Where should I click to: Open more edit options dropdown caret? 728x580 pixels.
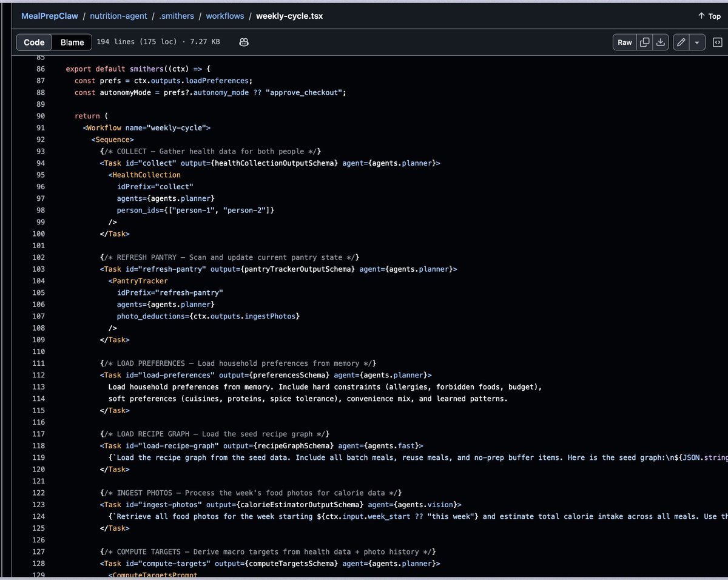pyautogui.click(x=697, y=42)
